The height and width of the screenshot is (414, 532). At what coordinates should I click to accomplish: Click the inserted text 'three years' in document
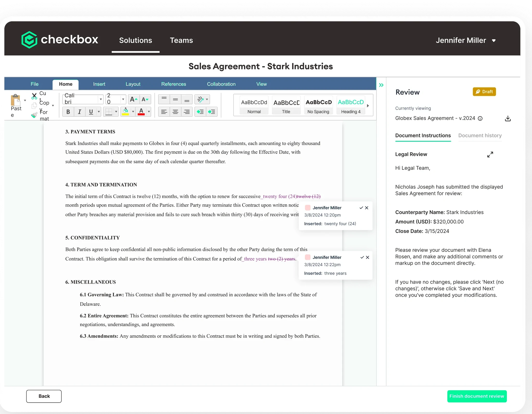point(255,259)
